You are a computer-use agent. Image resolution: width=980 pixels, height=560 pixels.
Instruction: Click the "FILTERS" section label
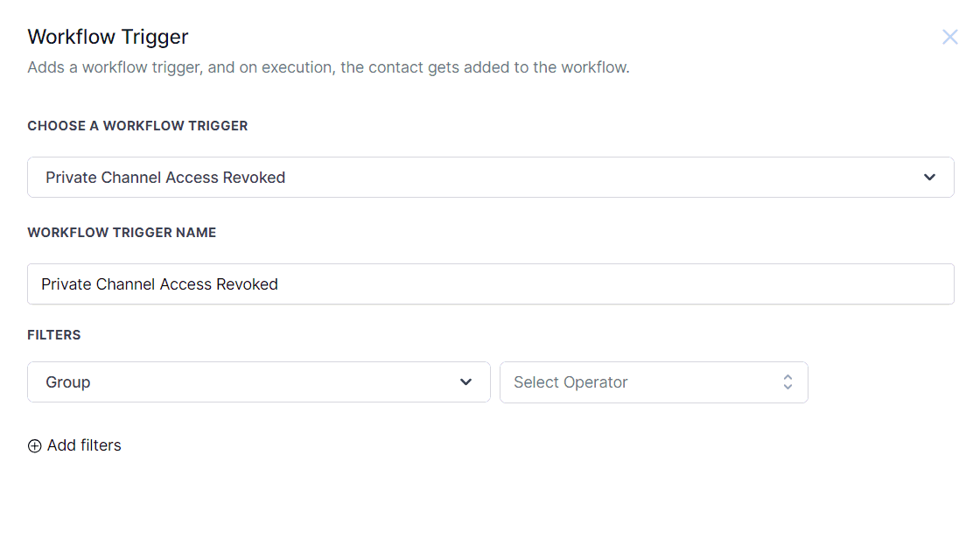click(x=54, y=335)
